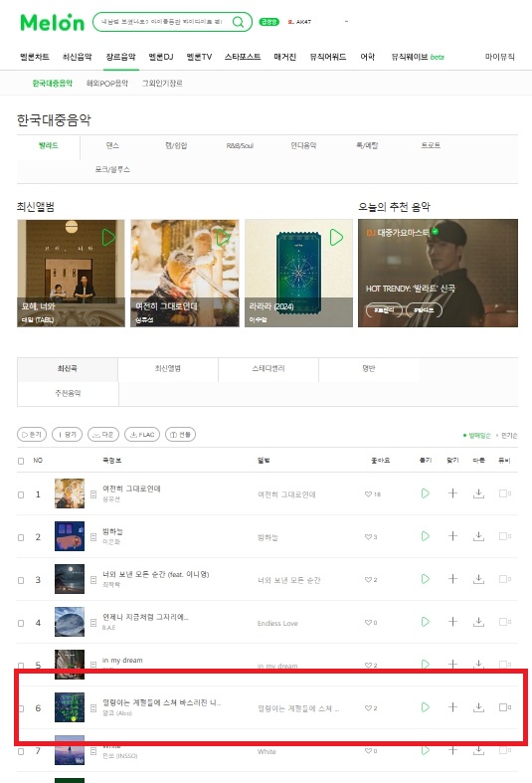Viewport: 532px width, 783px height.
Task: Play song number 6 in list
Action: pyautogui.click(x=426, y=707)
